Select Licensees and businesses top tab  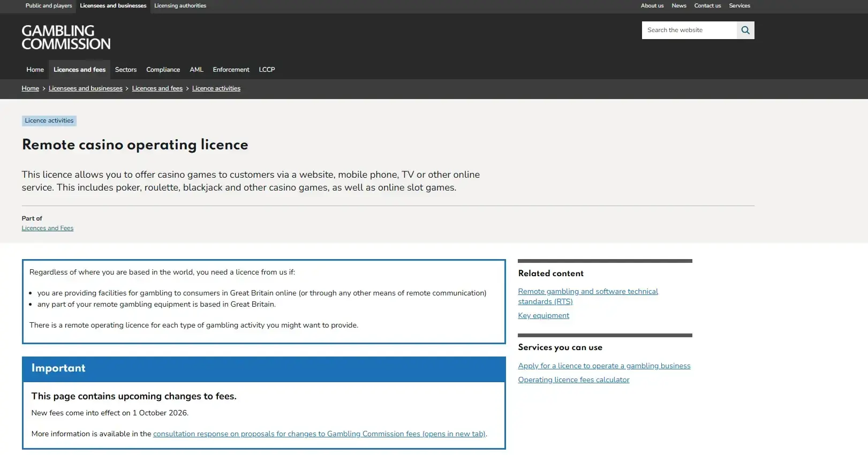click(113, 6)
